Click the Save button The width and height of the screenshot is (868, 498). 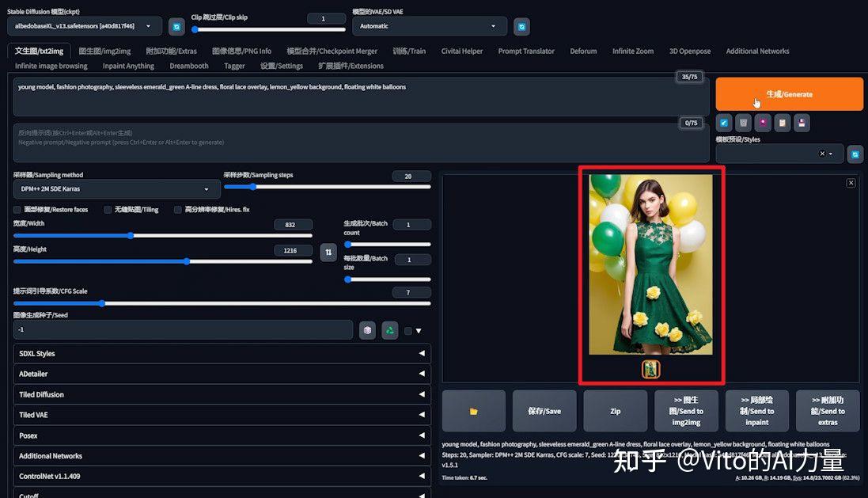coord(544,411)
